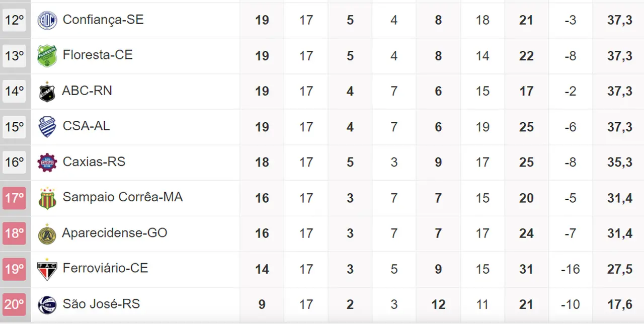This screenshot has height=324, width=644.
Task: Click the 12º position badge
Action: pyautogui.click(x=14, y=20)
